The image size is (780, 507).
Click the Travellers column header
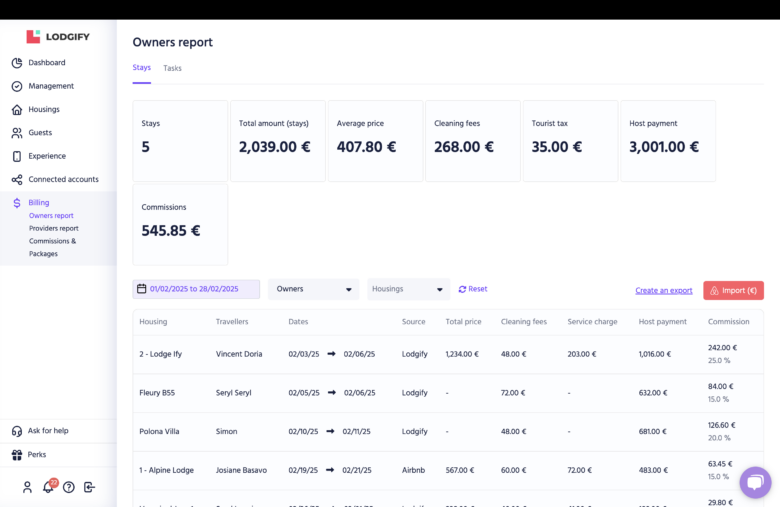tap(232, 322)
